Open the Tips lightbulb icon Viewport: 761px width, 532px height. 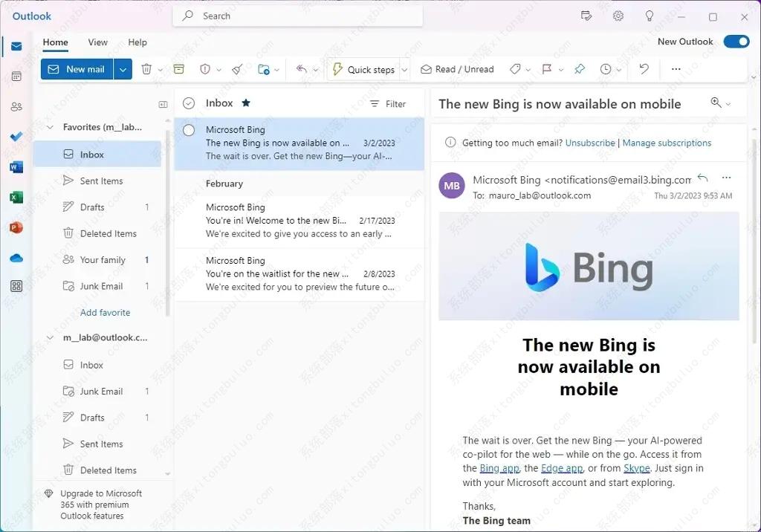650,16
